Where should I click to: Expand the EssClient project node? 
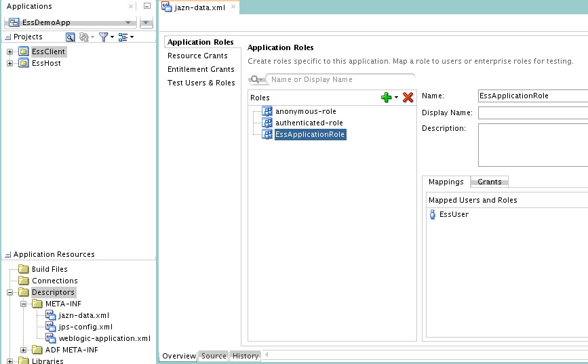(x=9, y=52)
